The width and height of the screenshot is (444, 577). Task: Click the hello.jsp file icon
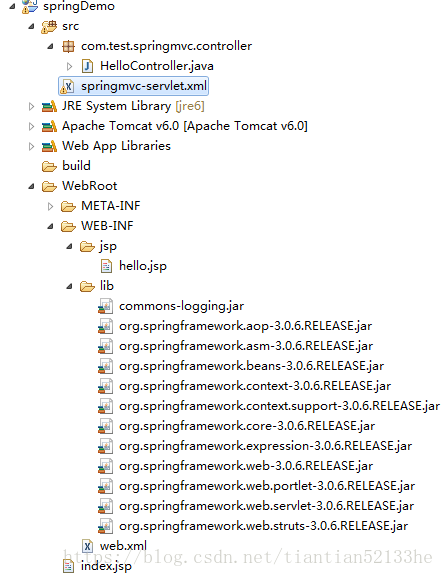coord(106,266)
